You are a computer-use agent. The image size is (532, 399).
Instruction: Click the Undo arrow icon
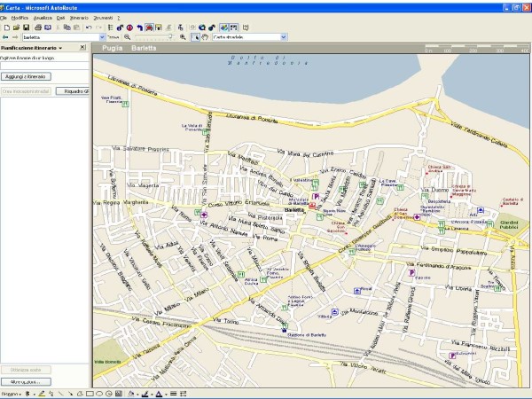pyautogui.click(x=87, y=27)
